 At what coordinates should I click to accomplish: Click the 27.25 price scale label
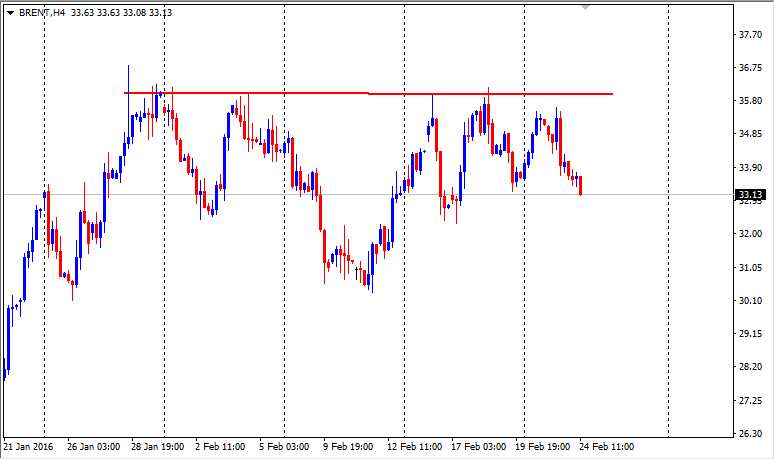(750, 401)
